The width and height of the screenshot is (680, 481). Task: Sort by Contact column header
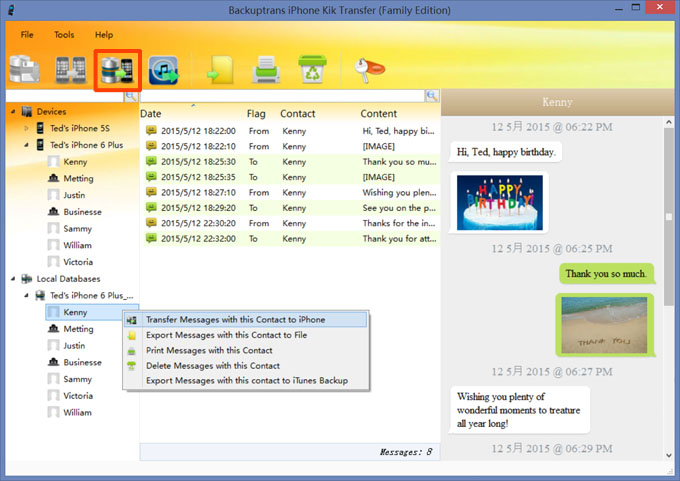coord(298,114)
